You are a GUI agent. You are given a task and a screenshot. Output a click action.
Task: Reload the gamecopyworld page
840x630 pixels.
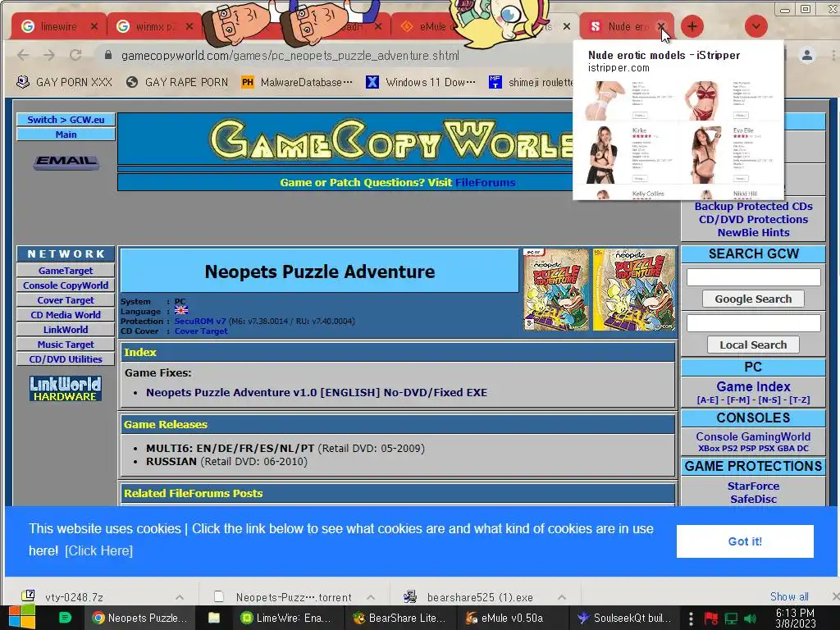click(75, 55)
